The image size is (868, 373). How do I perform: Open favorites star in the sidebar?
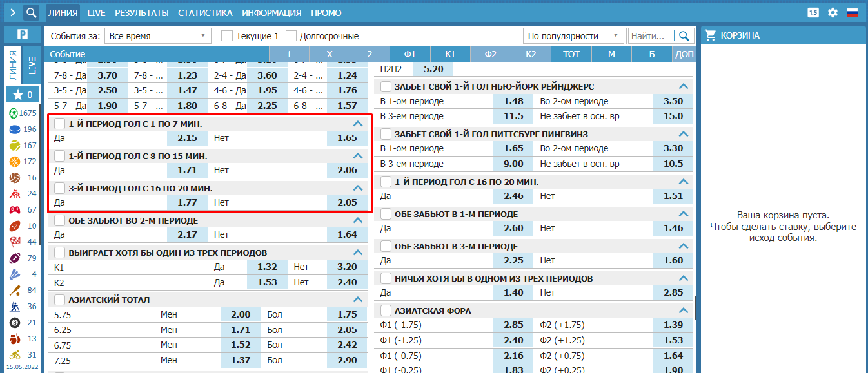coord(23,95)
